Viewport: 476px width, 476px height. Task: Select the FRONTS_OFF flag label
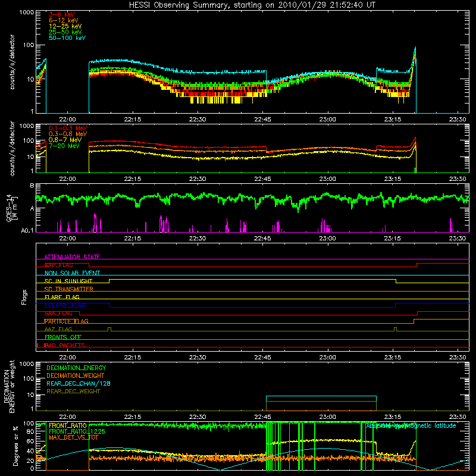[63, 337]
